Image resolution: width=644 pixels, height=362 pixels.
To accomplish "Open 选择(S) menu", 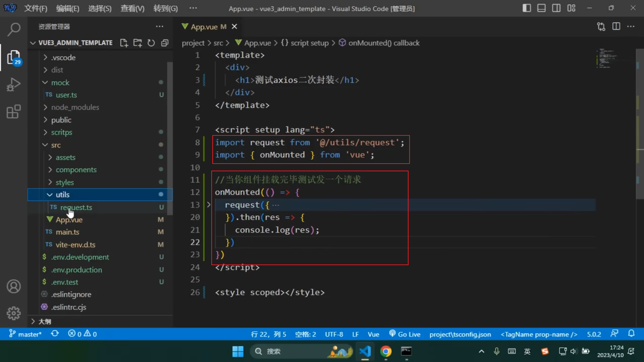I will coord(100,8).
